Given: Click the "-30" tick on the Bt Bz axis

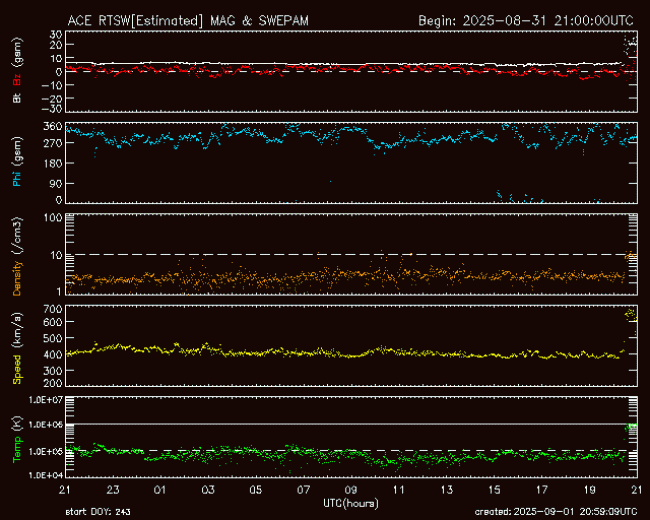Looking at the screenshot, I should [52, 109].
